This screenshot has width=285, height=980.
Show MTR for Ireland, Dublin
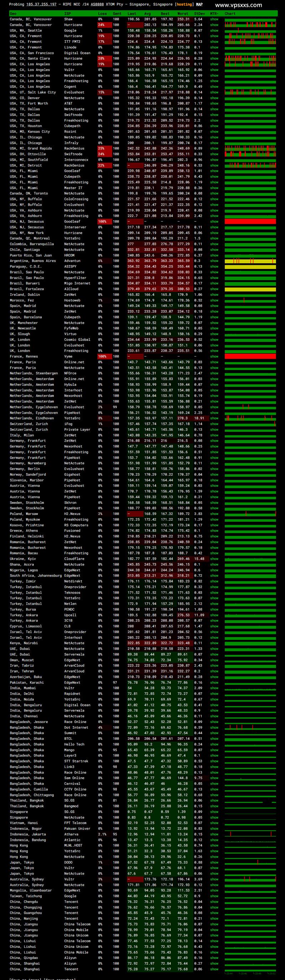[x=214, y=295]
